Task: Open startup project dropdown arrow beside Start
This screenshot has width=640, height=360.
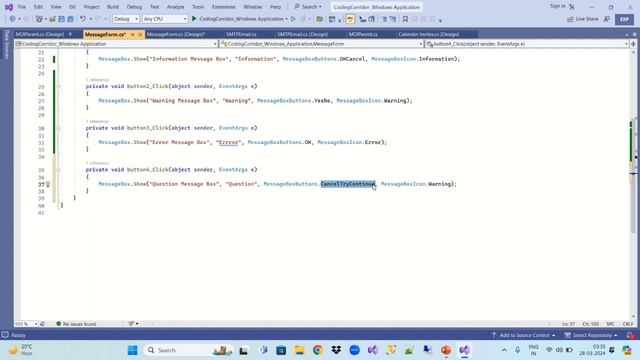Action: [x=287, y=19]
